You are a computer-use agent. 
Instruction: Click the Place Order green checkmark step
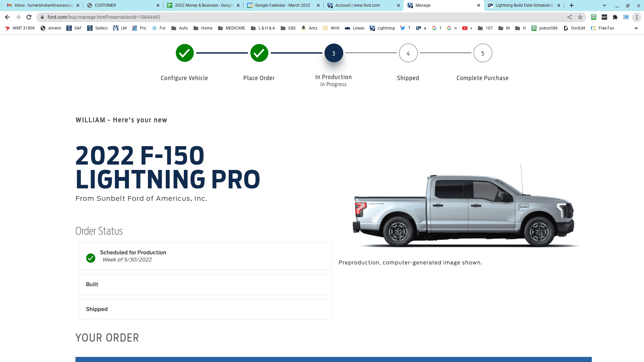tap(259, 53)
